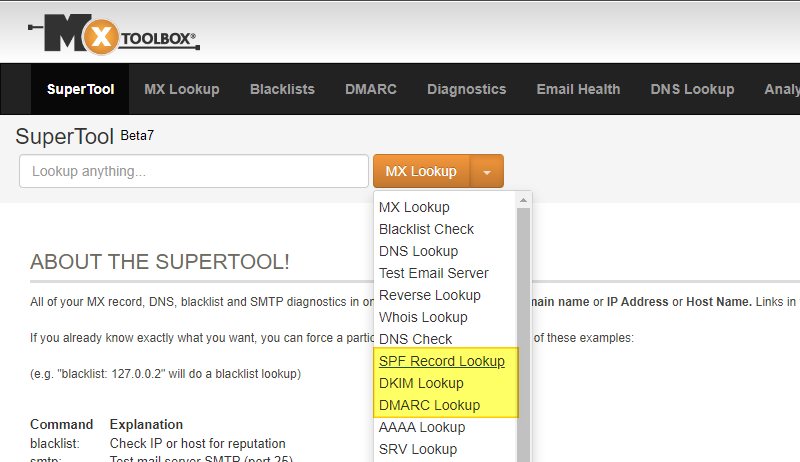Focus the Lookup anything search field
800x462 pixels.
(x=194, y=171)
